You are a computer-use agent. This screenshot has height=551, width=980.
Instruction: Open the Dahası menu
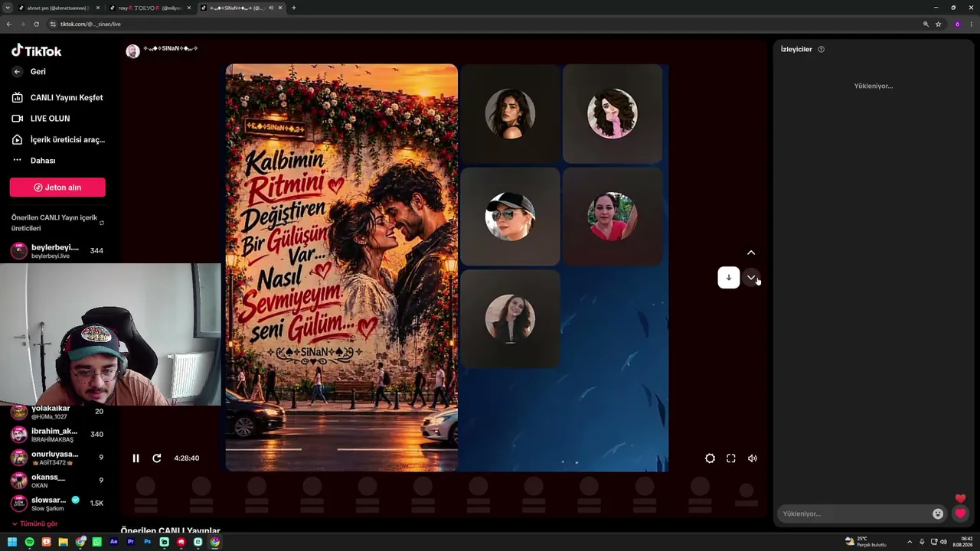(x=34, y=161)
